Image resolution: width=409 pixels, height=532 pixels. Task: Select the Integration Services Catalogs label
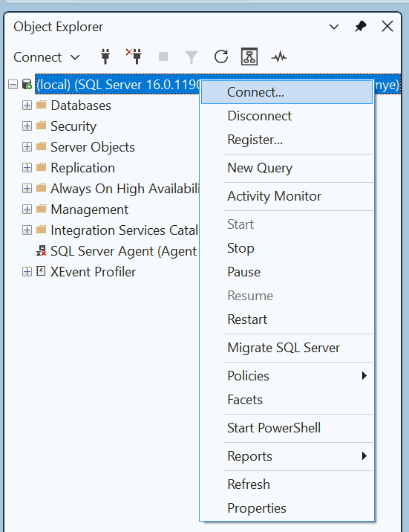point(124,230)
